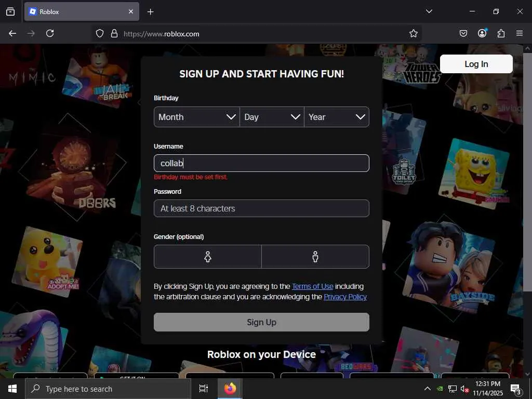Open the NVIDIA tray icon
This screenshot has width=532, height=399.
click(x=440, y=389)
